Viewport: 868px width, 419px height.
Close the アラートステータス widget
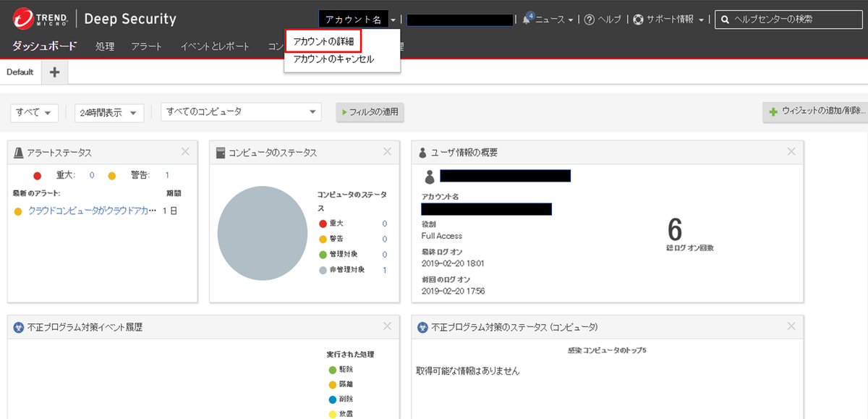tap(185, 151)
